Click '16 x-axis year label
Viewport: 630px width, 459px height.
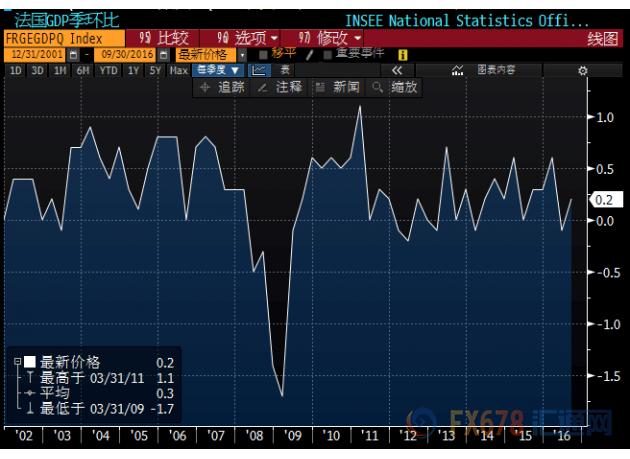(x=561, y=436)
